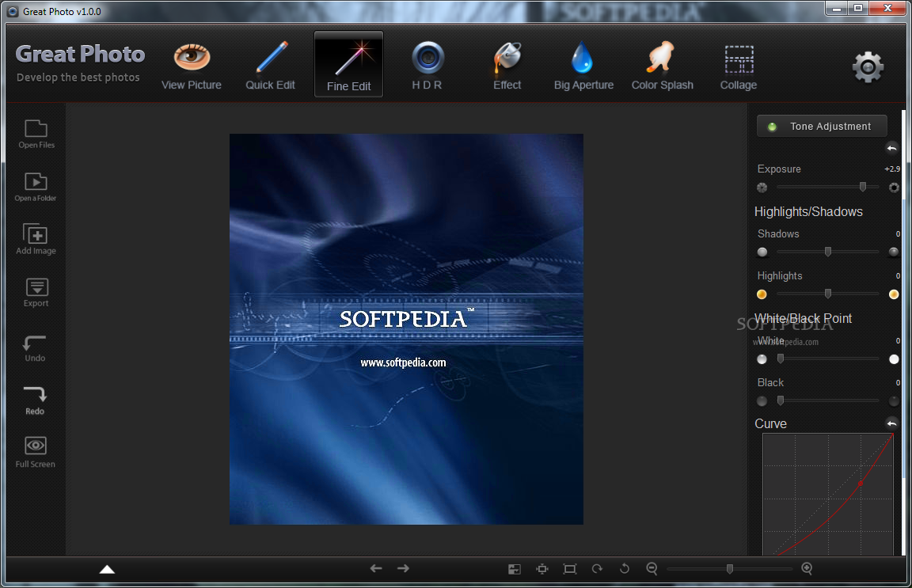
Task: Zoom out with the minus magnifier
Action: (652, 569)
